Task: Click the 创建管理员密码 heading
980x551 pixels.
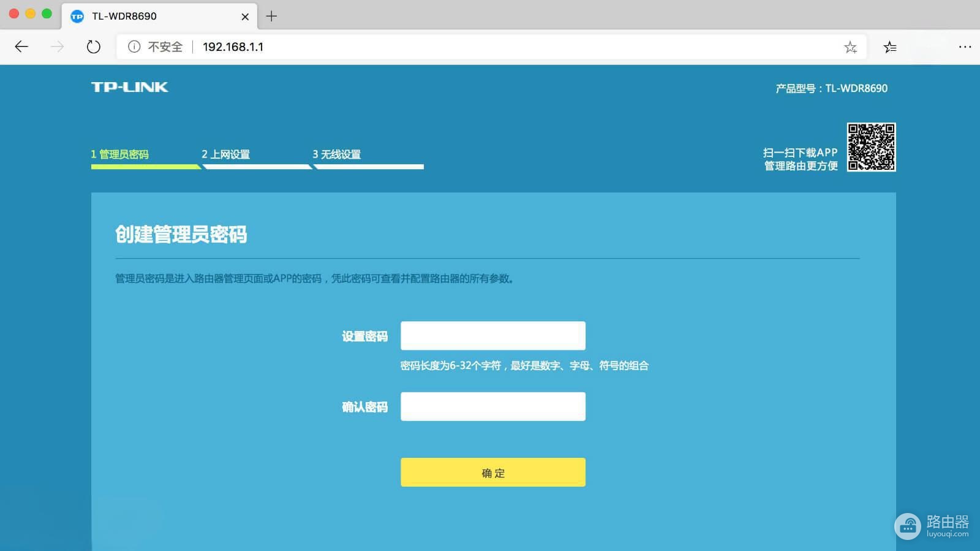Action: (181, 234)
